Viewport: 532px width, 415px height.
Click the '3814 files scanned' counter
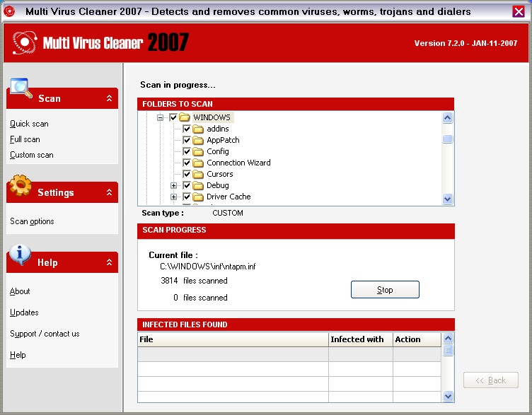(194, 281)
